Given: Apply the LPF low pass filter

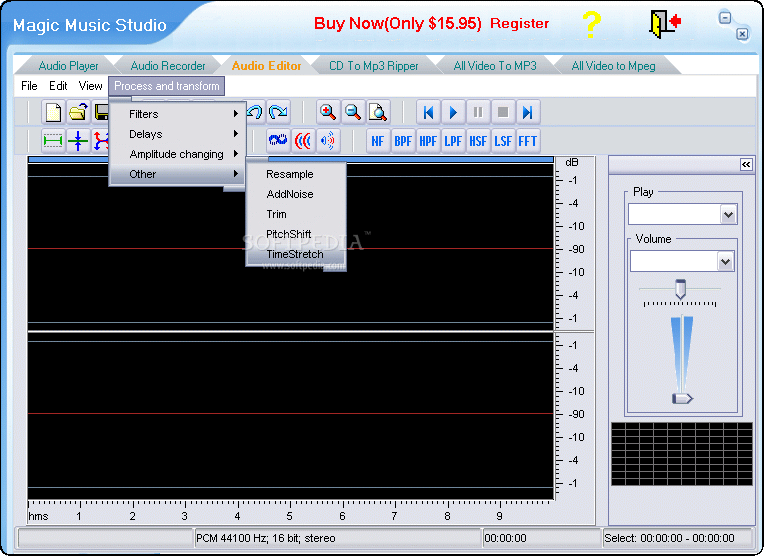Looking at the screenshot, I should pos(453,141).
